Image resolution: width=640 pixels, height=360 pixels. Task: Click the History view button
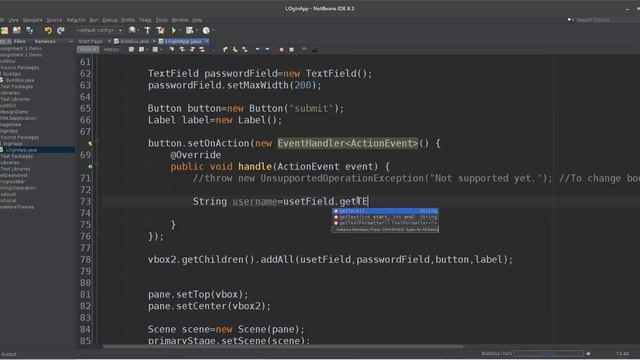(x=111, y=50)
